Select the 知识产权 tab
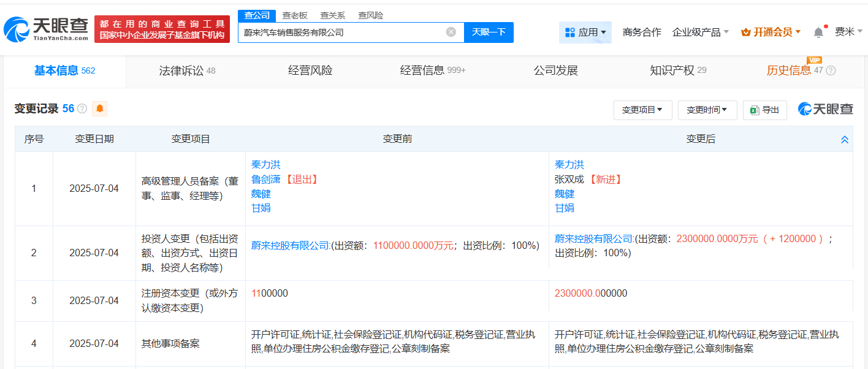Screen dimensions: 868x369 [x=678, y=70]
